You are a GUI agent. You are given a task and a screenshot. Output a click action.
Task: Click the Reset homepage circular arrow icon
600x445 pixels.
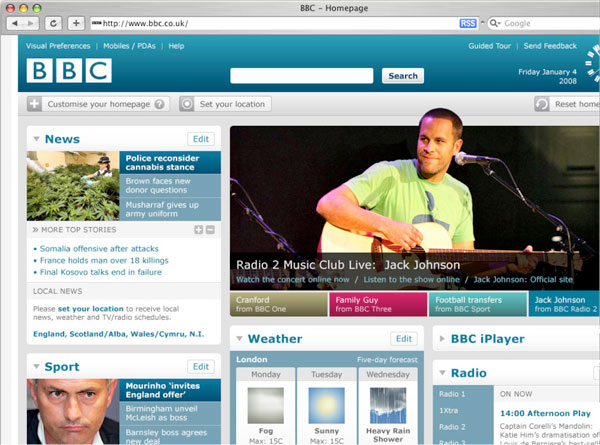click(x=542, y=104)
